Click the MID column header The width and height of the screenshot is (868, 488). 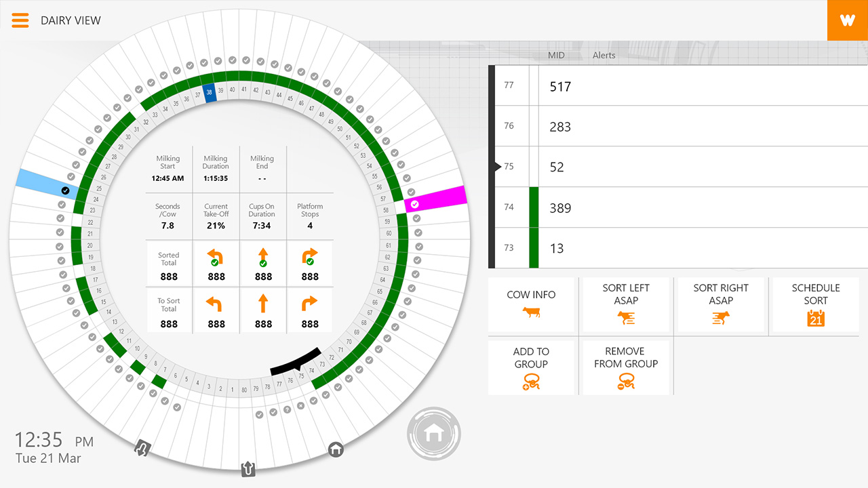[556, 56]
